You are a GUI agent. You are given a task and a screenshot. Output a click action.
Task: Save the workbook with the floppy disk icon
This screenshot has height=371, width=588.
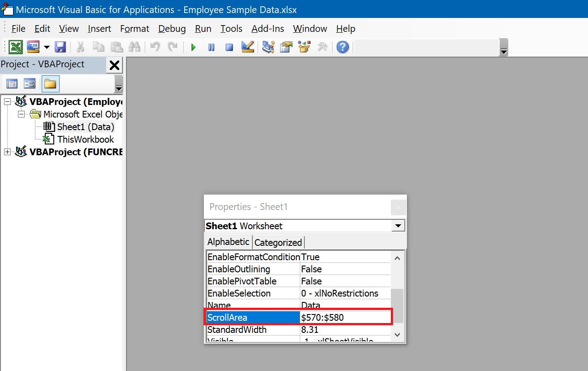(61, 47)
